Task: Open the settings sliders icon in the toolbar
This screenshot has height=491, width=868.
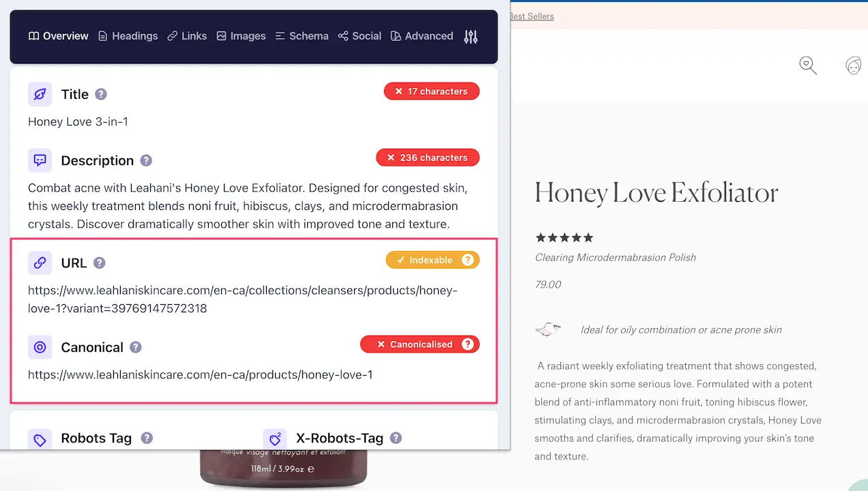Action: pos(470,36)
